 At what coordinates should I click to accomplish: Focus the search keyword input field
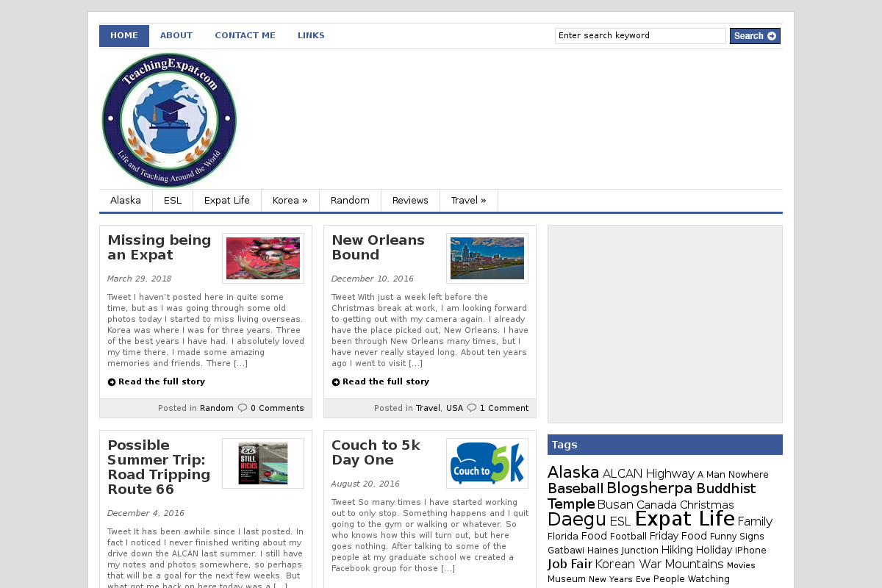[x=639, y=36]
